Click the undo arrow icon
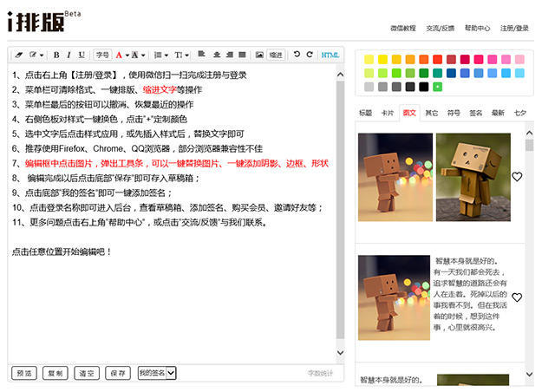 [x=297, y=55]
